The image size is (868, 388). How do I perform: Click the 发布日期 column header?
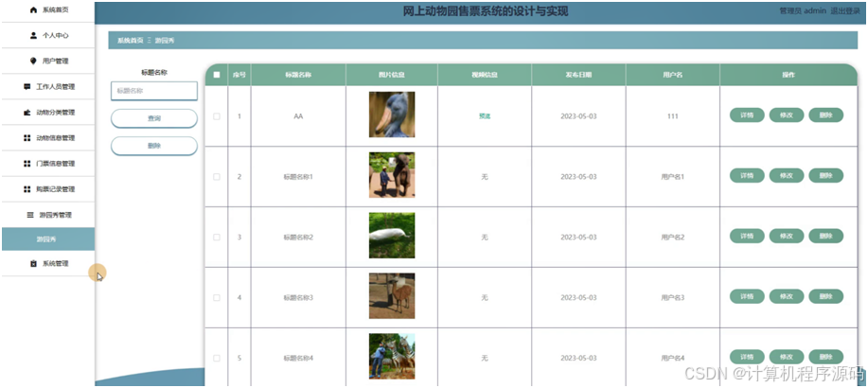[578, 75]
